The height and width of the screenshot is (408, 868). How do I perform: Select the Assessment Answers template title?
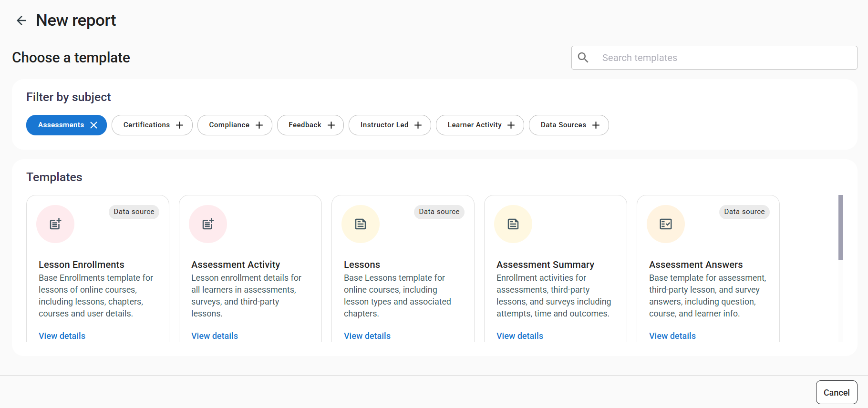point(696,265)
